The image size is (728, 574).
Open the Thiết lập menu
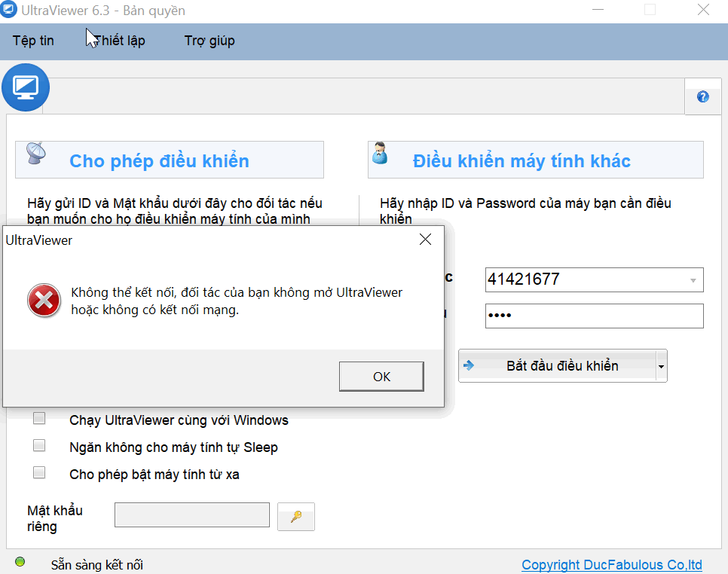pyautogui.click(x=119, y=41)
